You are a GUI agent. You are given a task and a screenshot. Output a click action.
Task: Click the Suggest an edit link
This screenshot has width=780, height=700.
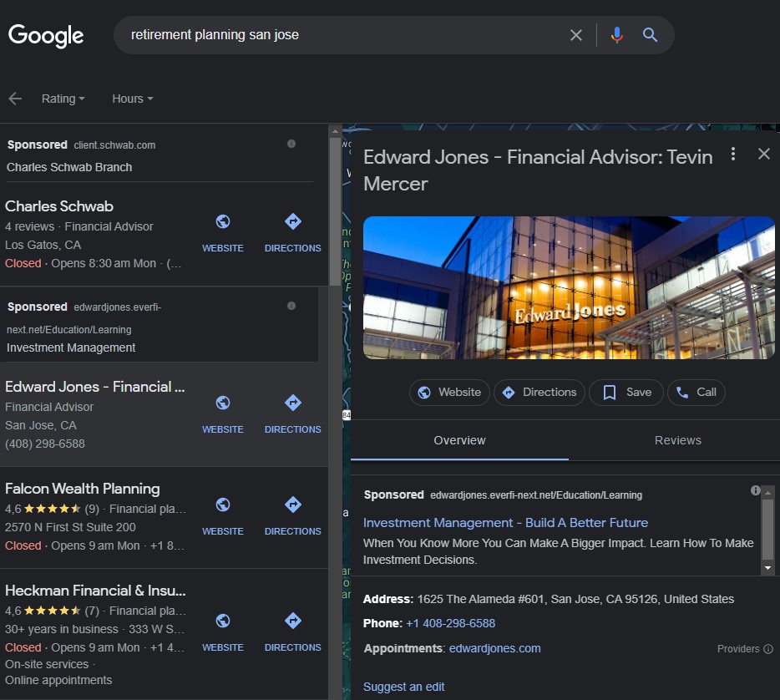[403, 687]
